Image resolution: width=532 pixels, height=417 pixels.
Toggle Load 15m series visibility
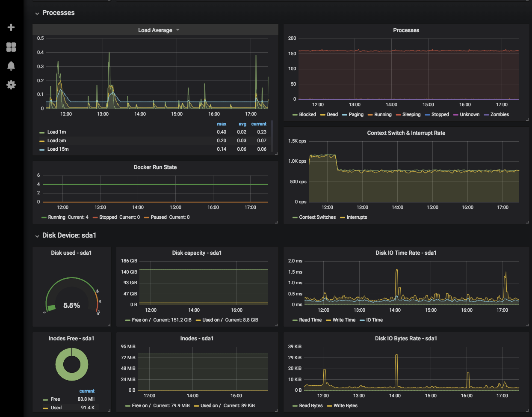pyautogui.click(x=58, y=149)
